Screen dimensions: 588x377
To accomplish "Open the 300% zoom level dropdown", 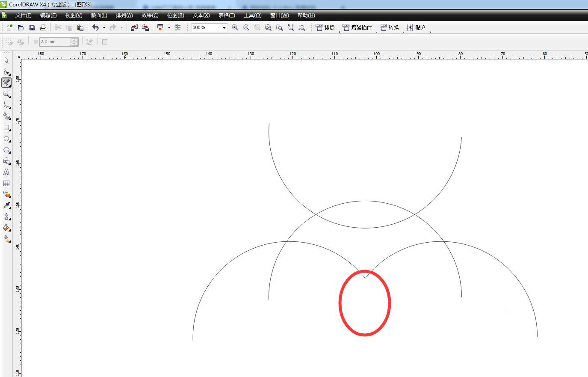I will pyautogui.click(x=224, y=28).
